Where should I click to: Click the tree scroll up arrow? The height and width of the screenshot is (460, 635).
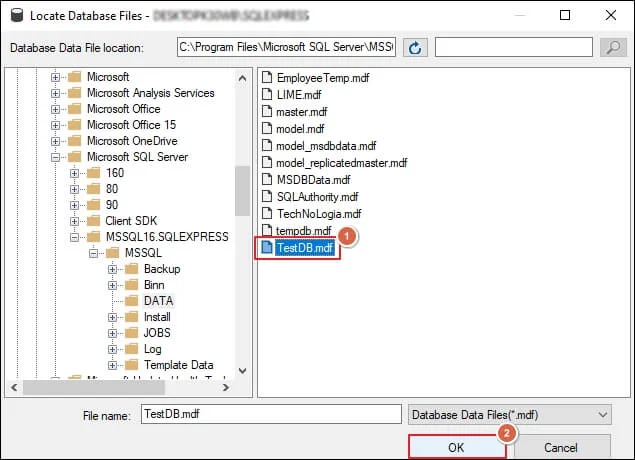coord(242,78)
